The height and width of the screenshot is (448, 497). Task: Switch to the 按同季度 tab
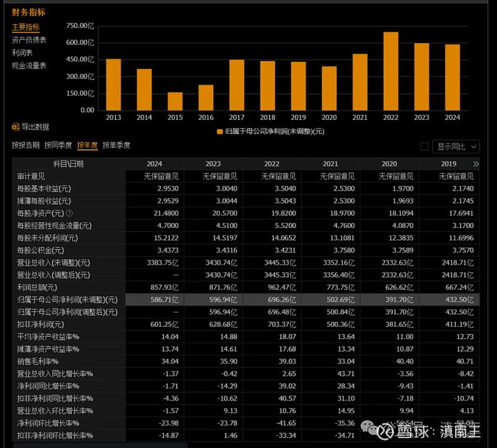(x=55, y=145)
